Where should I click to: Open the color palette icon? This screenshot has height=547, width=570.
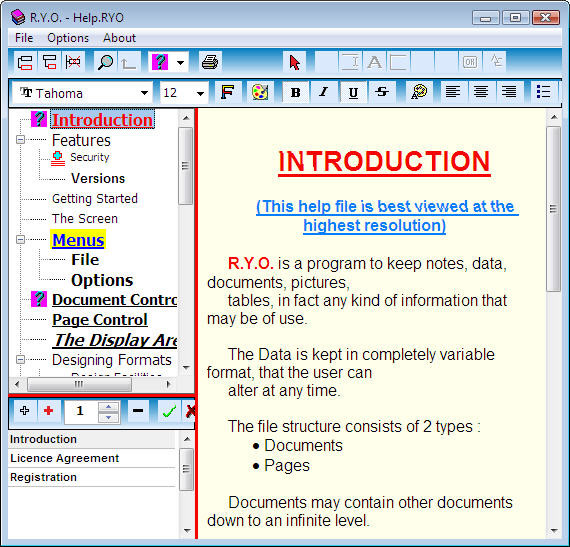260,92
